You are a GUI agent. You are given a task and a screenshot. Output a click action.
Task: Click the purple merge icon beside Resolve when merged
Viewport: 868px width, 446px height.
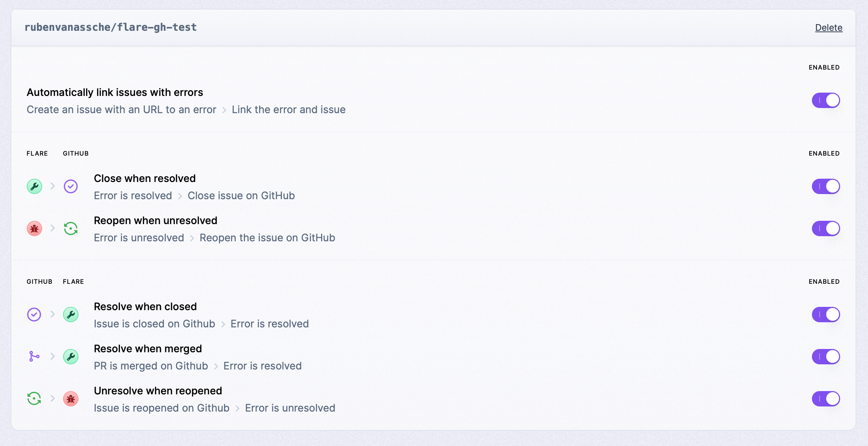click(x=34, y=356)
